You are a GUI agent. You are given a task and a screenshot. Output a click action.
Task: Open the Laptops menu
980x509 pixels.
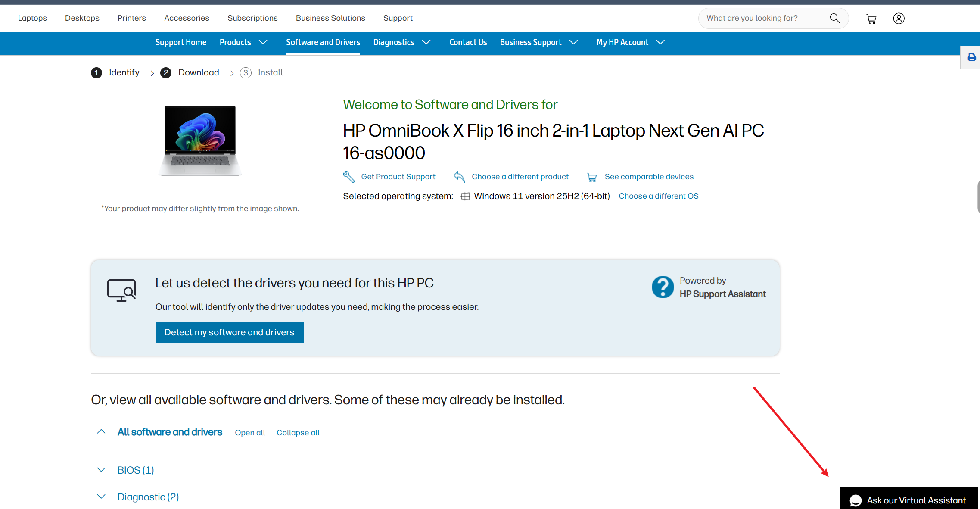click(32, 18)
